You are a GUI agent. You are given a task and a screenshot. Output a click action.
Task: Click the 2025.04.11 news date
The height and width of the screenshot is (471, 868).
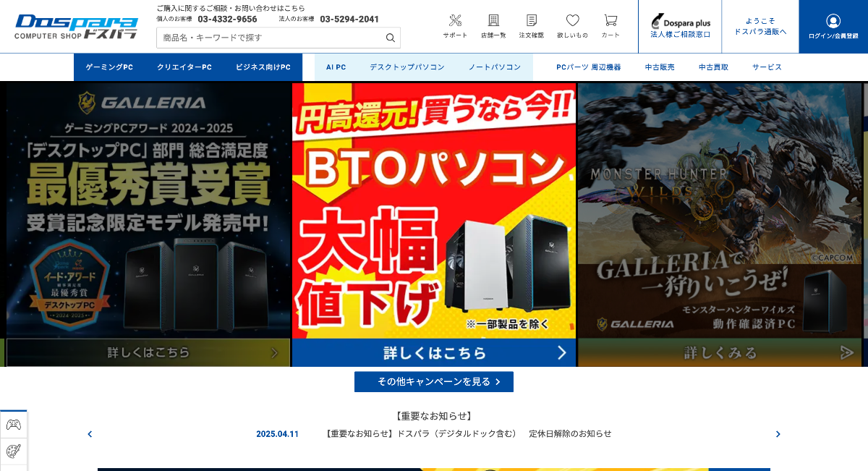(277, 434)
